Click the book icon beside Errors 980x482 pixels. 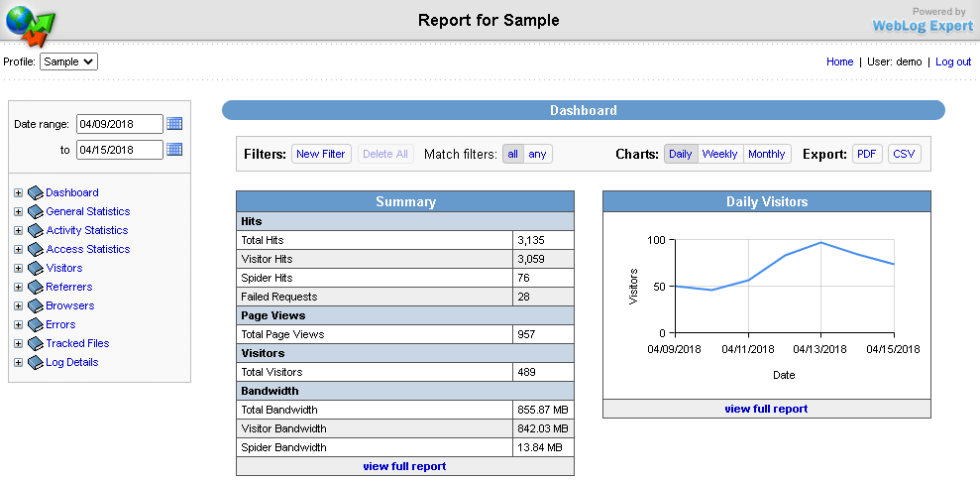pyautogui.click(x=36, y=325)
